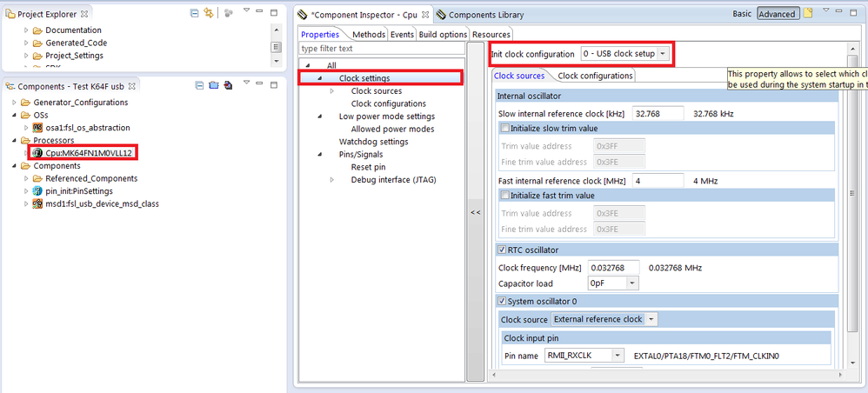
Task: Click the Project_Settings folder icon
Action: tap(37, 56)
